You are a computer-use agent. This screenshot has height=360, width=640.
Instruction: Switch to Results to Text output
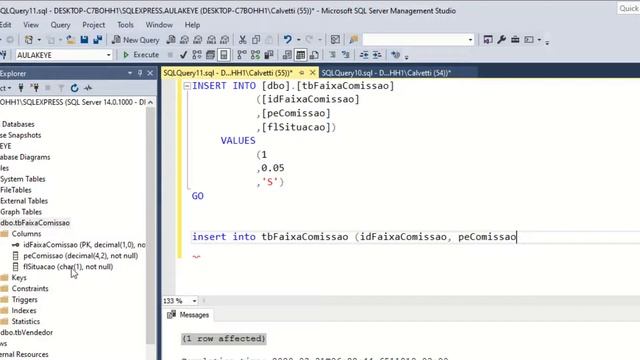pos(287,55)
